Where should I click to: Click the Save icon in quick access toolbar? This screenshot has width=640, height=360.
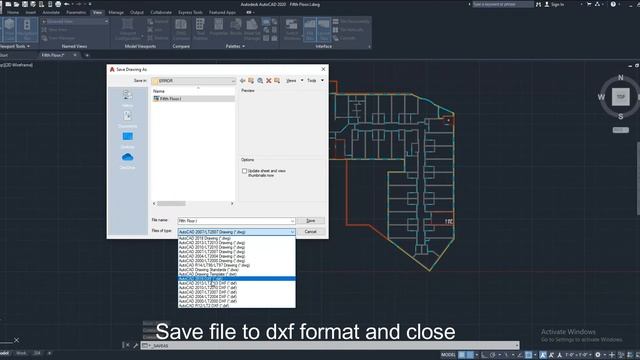pyautogui.click(x=25, y=4)
